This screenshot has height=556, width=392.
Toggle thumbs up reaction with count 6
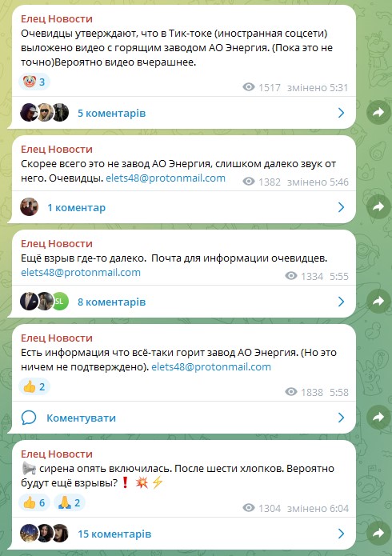point(34,502)
